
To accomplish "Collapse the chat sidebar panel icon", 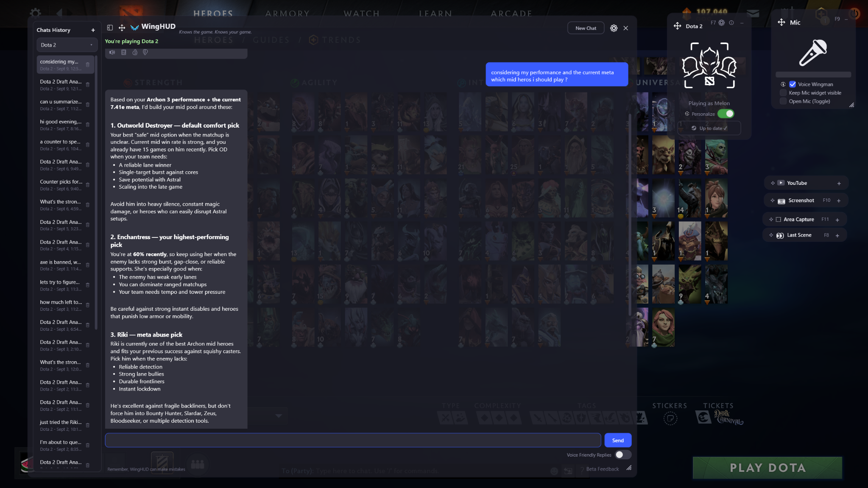I will (x=110, y=28).
